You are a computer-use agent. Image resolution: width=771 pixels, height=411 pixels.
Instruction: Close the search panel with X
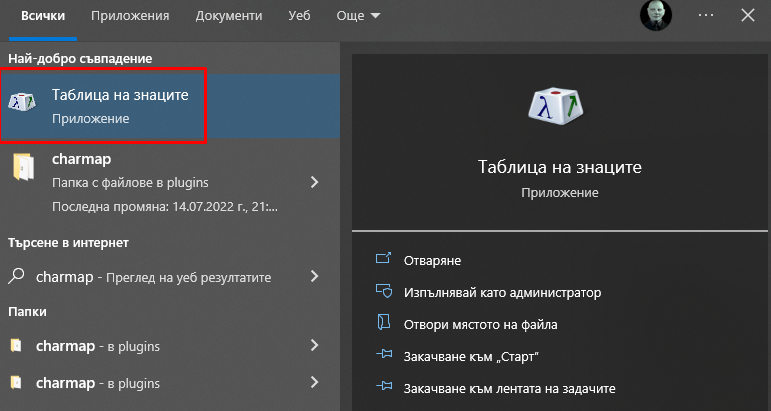coord(748,15)
